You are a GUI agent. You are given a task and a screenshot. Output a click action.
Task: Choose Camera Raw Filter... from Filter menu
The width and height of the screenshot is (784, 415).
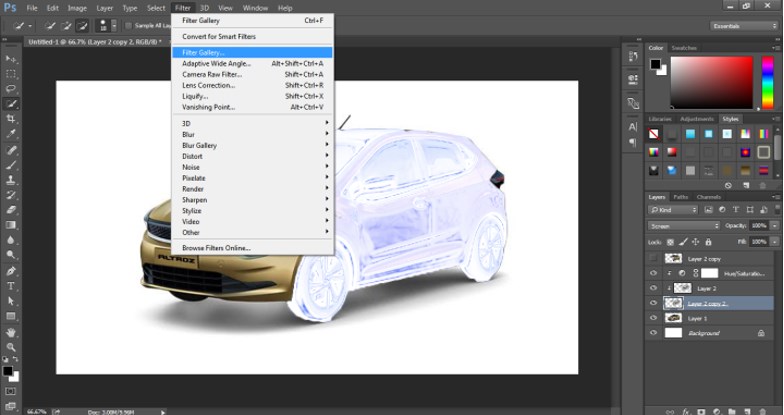pyautogui.click(x=253, y=74)
